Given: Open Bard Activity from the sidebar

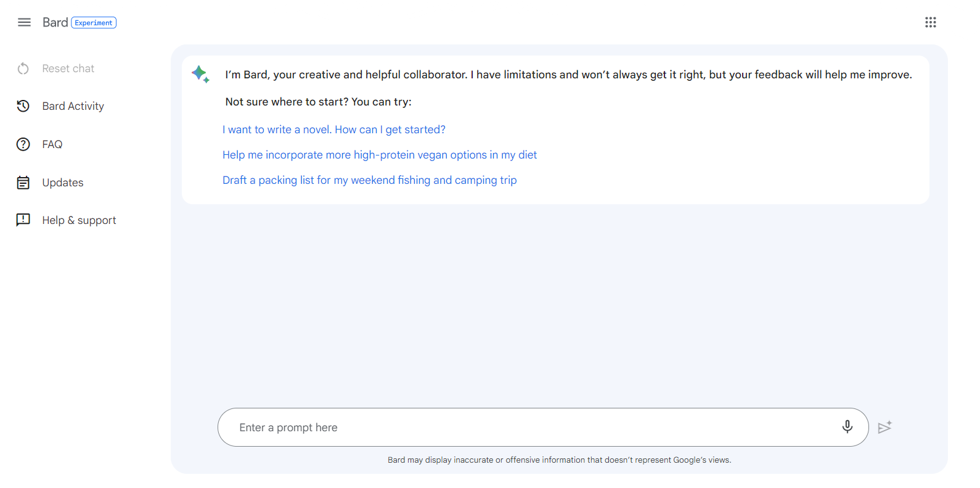Looking at the screenshot, I should click(x=73, y=106).
